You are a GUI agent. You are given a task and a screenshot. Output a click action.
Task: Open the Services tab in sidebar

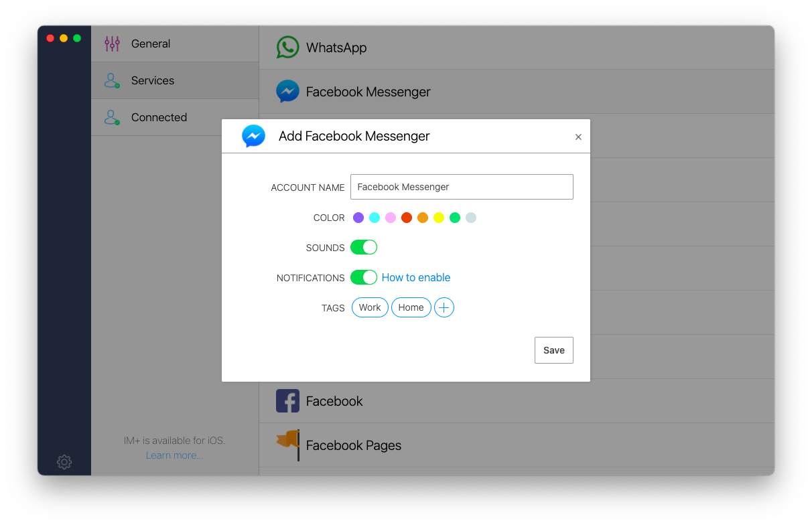coord(152,80)
